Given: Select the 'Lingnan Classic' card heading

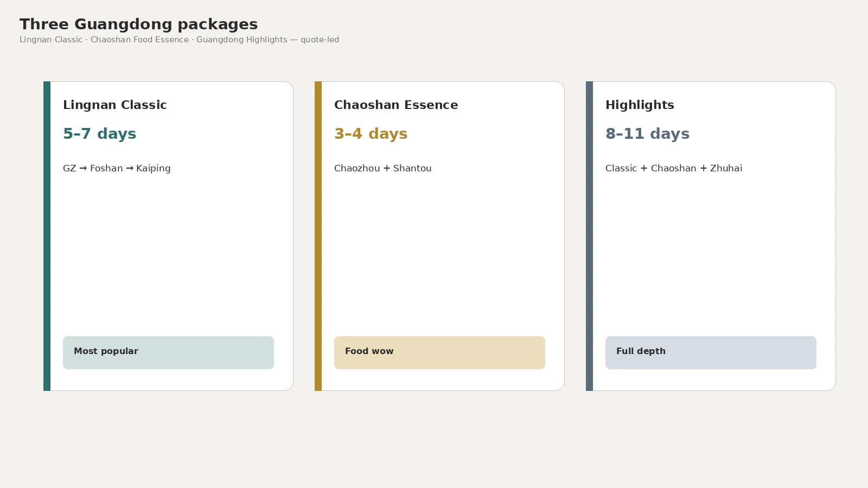Looking at the screenshot, I should [115, 105].
